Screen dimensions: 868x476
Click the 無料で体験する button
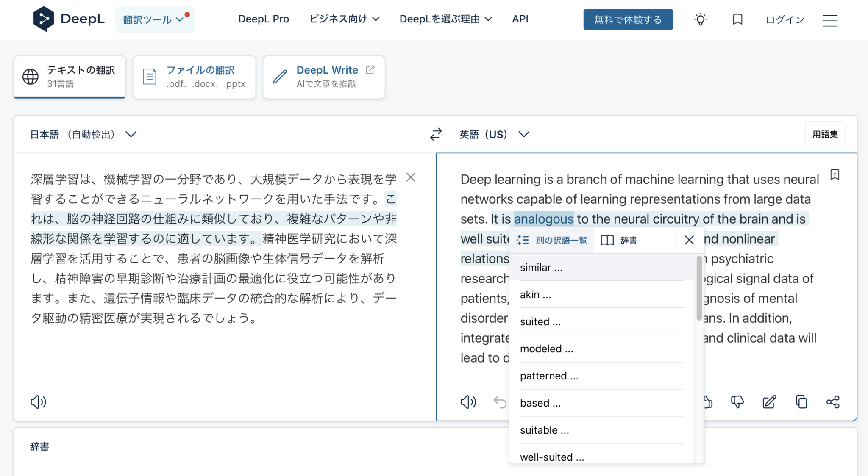coord(628,19)
